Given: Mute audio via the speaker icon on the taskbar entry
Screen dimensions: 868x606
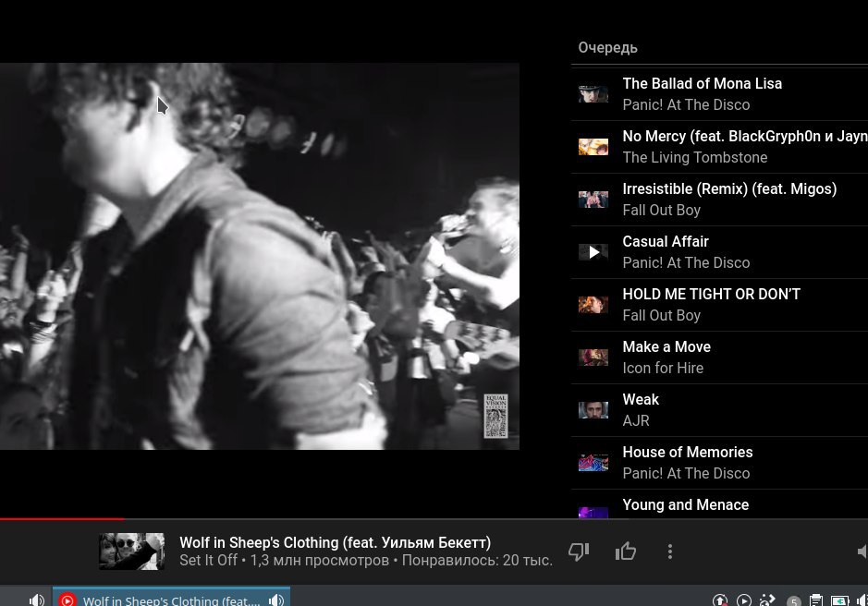Looking at the screenshot, I should pyautogui.click(x=276, y=600).
